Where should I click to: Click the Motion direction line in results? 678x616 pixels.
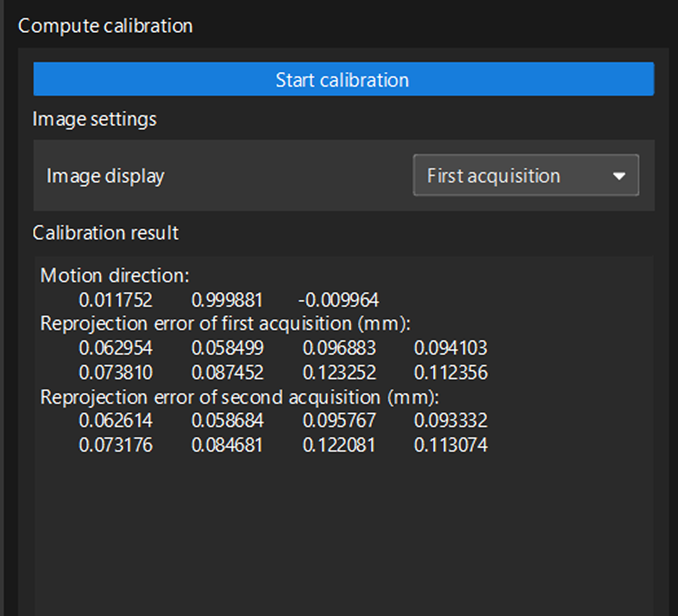[114, 275]
